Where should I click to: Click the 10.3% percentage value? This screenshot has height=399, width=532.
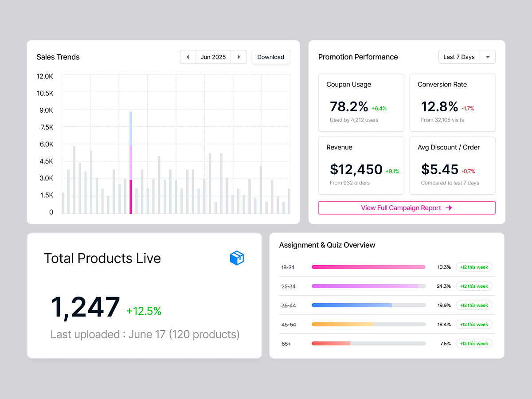444,267
